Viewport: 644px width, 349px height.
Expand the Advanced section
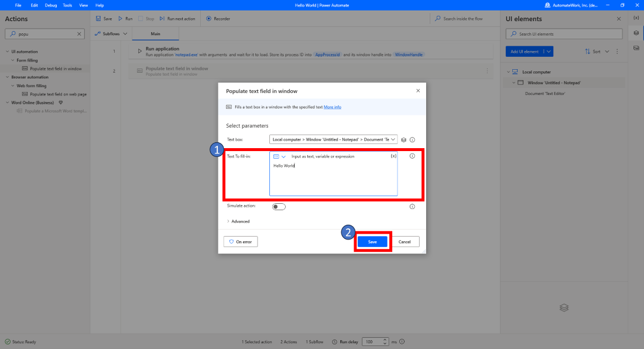pyautogui.click(x=238, y=221)
